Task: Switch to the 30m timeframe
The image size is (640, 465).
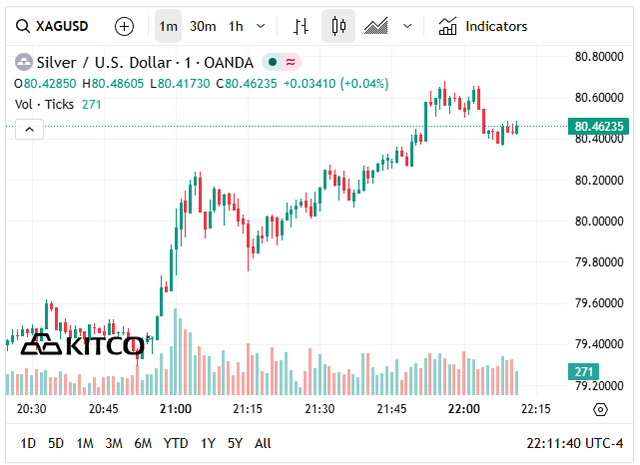Action: click(x=202, y=26)
